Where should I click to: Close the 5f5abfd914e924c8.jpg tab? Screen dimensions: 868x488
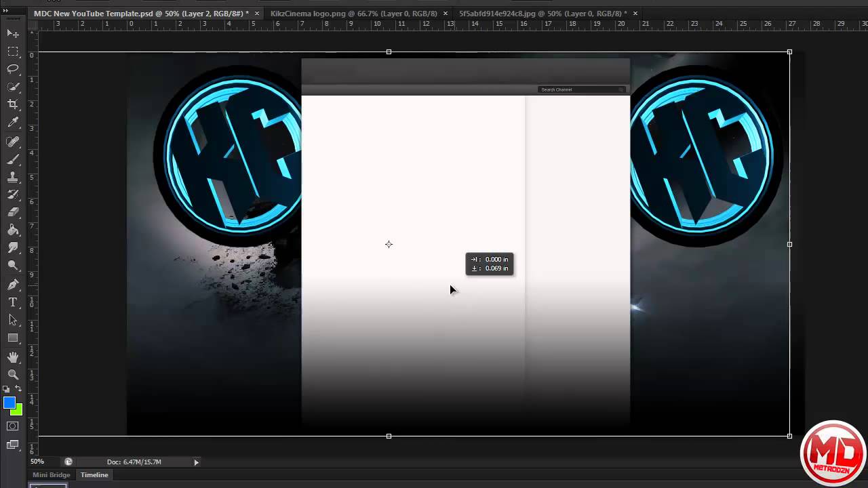[x=635, y=14]
